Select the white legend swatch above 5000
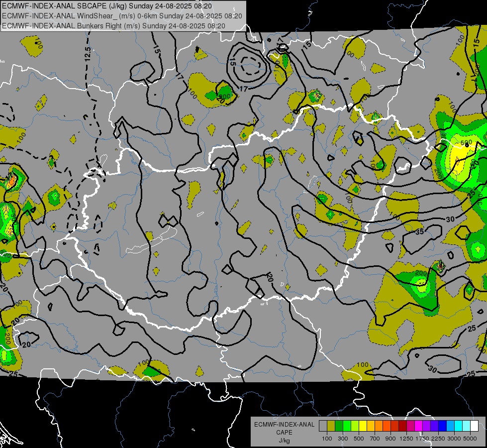The image size is (487, 448). [475, 426]
